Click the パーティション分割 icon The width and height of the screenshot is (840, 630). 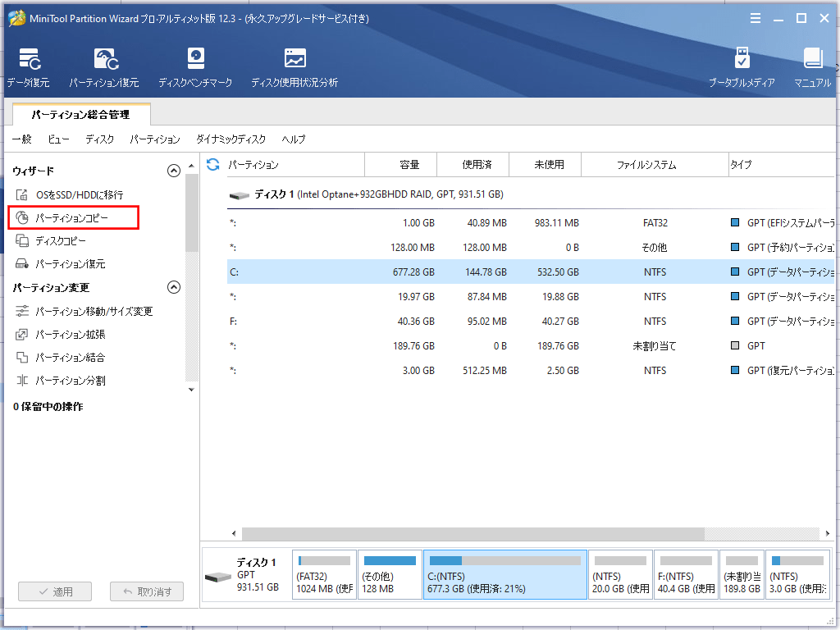tap(22, 381)
